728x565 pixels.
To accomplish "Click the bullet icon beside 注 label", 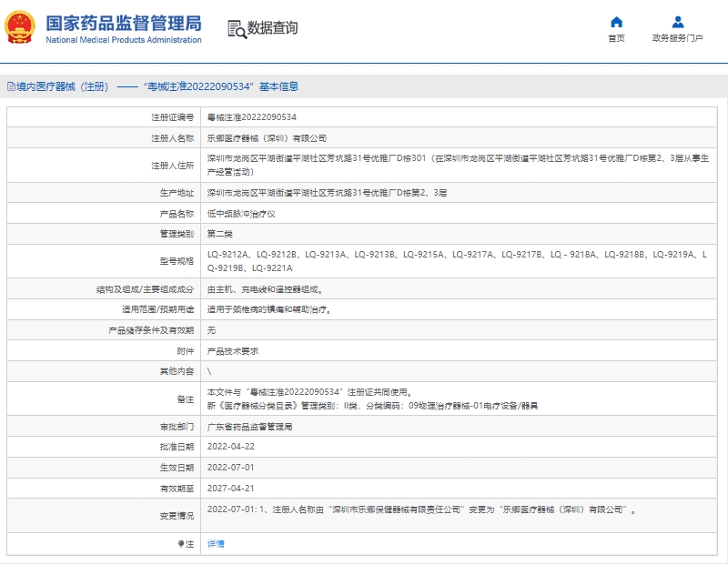I will (181, 544).
